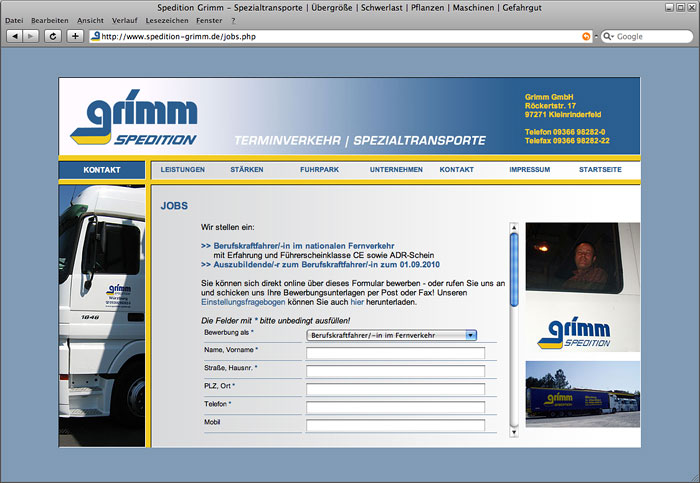Open the search engine magnifier dropdown

point(608,36)
